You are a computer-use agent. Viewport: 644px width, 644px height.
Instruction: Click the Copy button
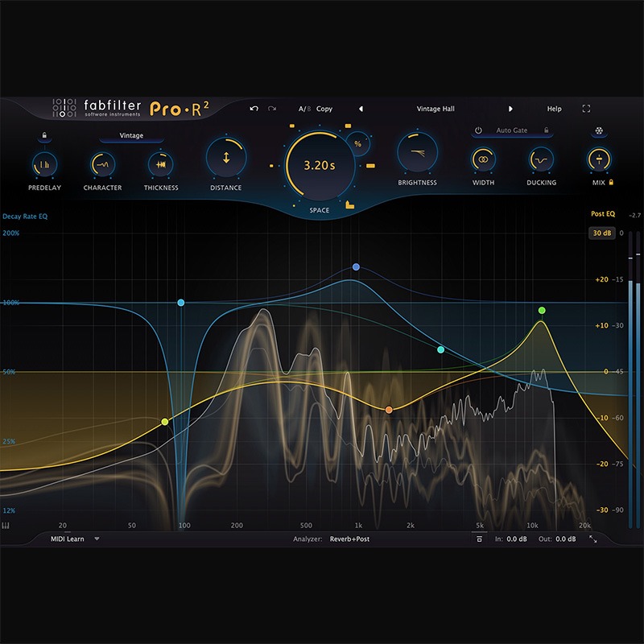[x=324, y=109]
